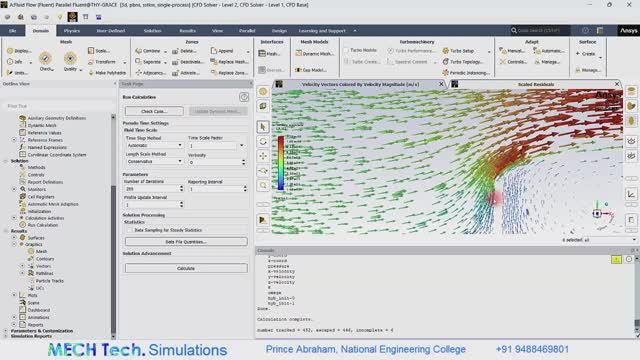Click the rotate view tool beside viewport
This screenshot has height=360, width=640.
coord(263,142)
